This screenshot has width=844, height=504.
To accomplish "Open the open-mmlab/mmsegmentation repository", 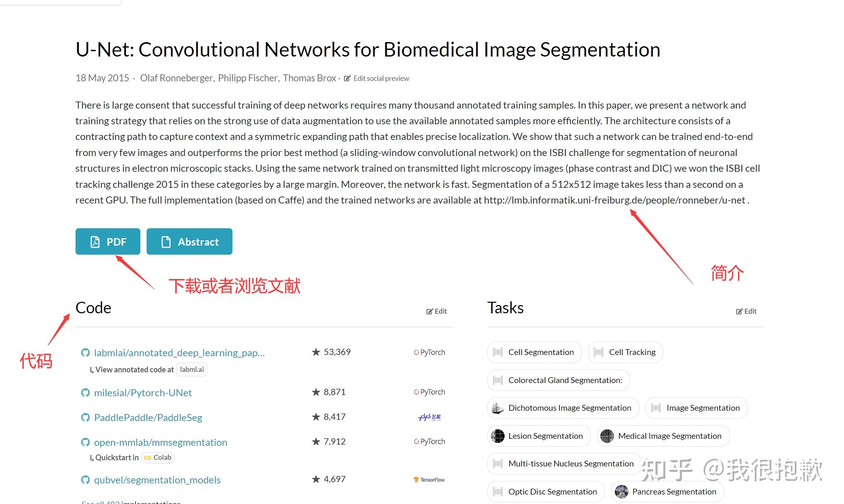I will (161, 442).
